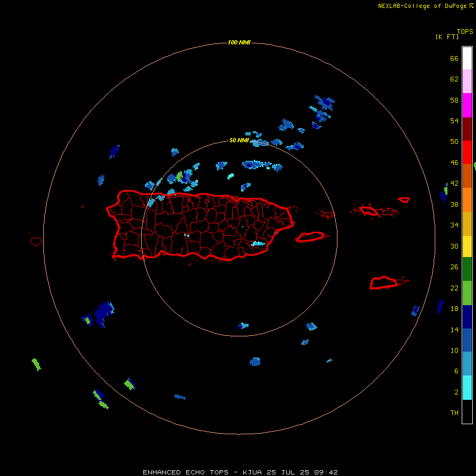Click the light pink legend swatch

coord(467,81)
